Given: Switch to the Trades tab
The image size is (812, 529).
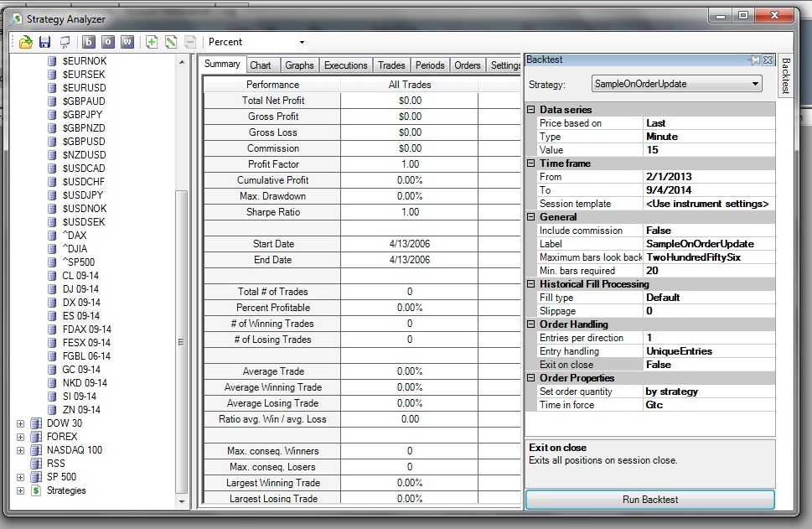Looking at the screenshot, I should pos(391,65).
